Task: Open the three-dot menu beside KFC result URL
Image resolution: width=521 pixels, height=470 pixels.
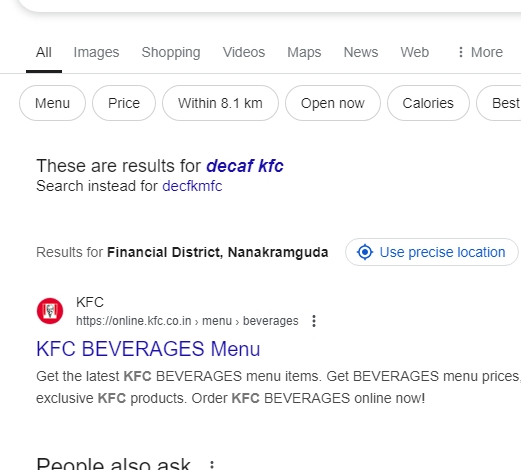Action: (x=314, y=321)
